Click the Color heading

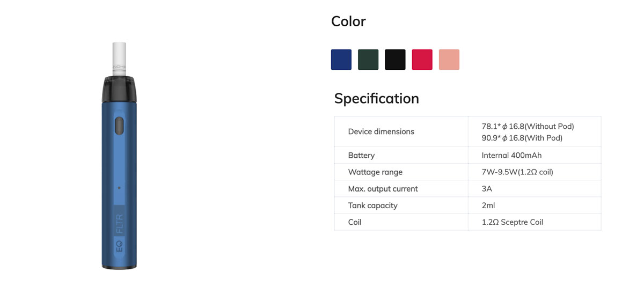(x=348, y=21)
